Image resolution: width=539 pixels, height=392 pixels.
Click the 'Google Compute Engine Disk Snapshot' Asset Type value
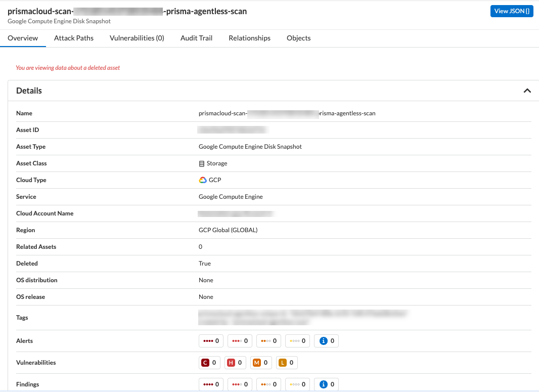coord(250,147)
